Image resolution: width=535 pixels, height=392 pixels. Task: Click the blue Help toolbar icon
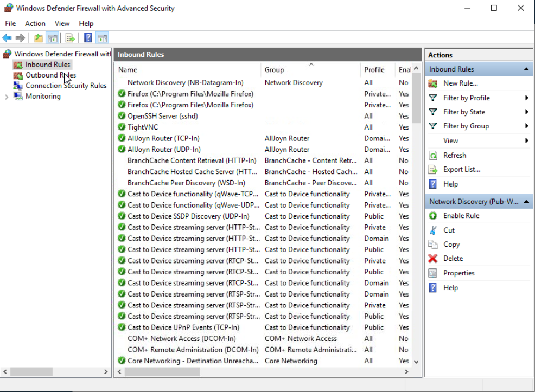click(x=88, y=38)
